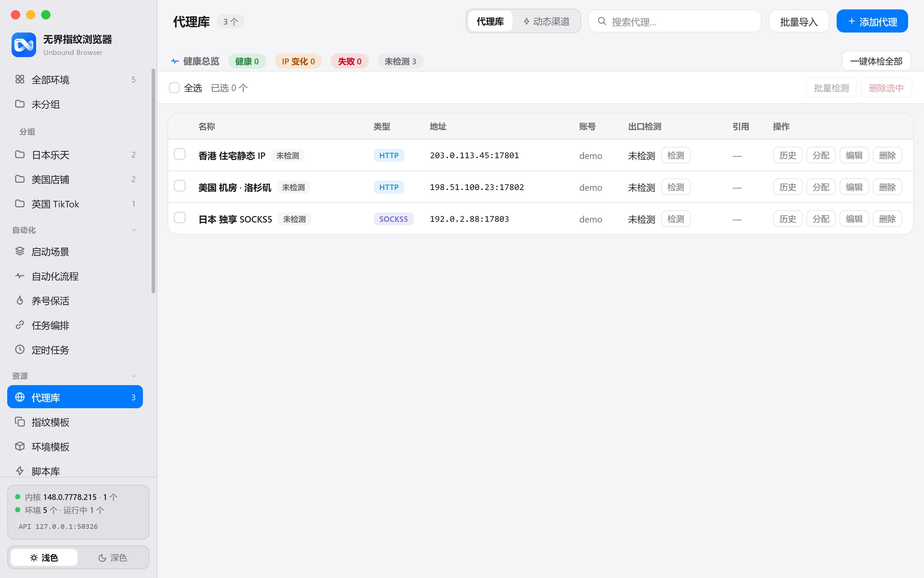Click the 环境模板 cube icon
The image size is (924, 578).
20,446
